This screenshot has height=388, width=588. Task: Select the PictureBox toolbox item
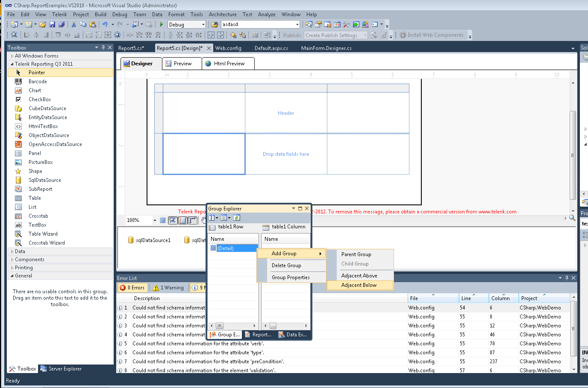tap(60, 162)
